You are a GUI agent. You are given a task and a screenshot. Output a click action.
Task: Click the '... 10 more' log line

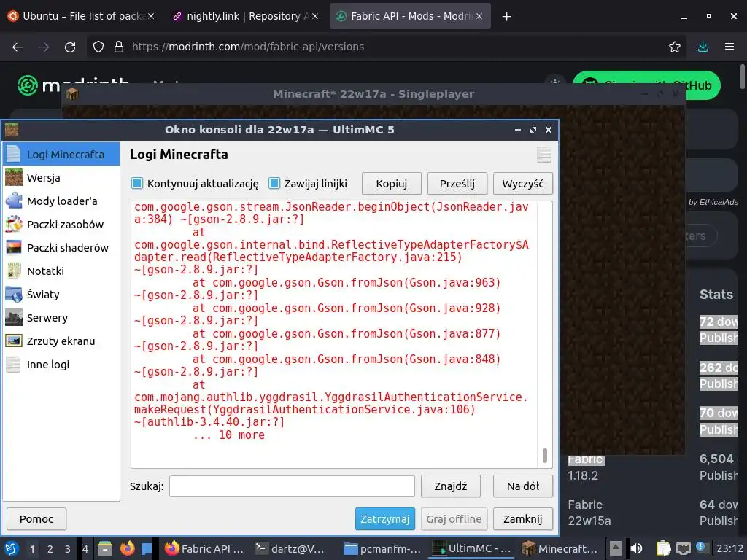(229, 435)
